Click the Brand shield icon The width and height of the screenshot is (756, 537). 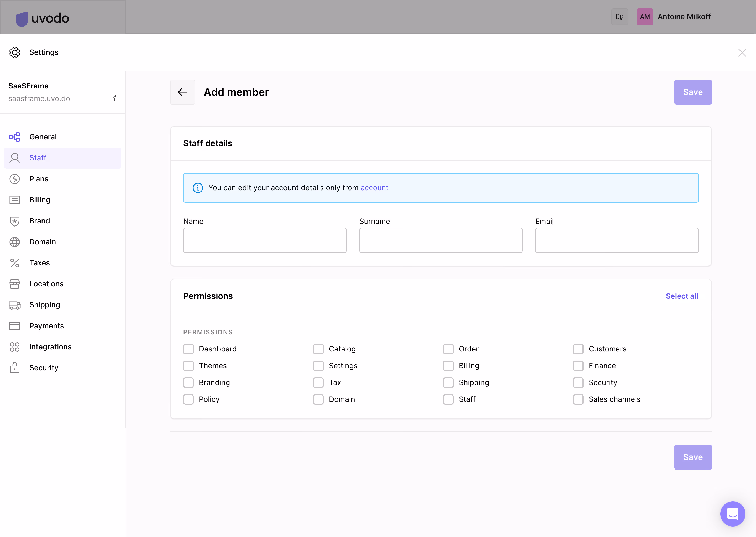(x=14, y=221)
